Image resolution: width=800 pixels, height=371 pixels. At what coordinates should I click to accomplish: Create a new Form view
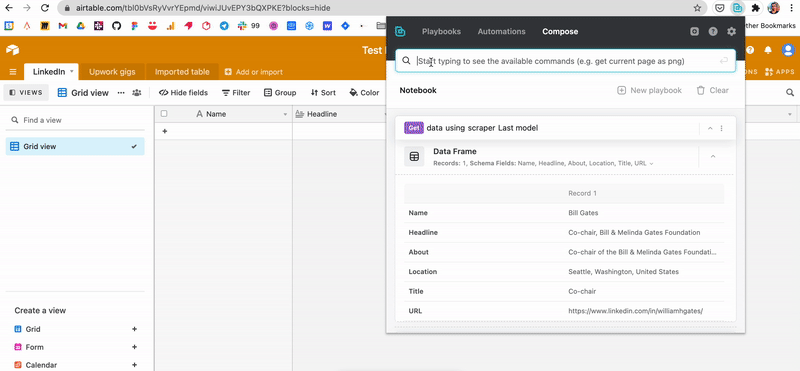pyautogui.click(x=76, y=347)
